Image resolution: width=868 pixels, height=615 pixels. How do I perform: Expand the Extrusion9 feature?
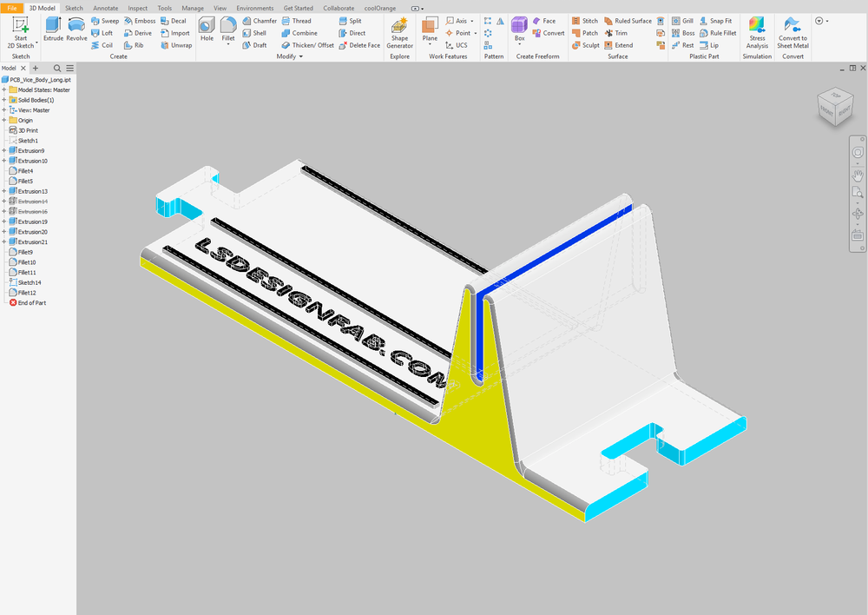point(3,150)
